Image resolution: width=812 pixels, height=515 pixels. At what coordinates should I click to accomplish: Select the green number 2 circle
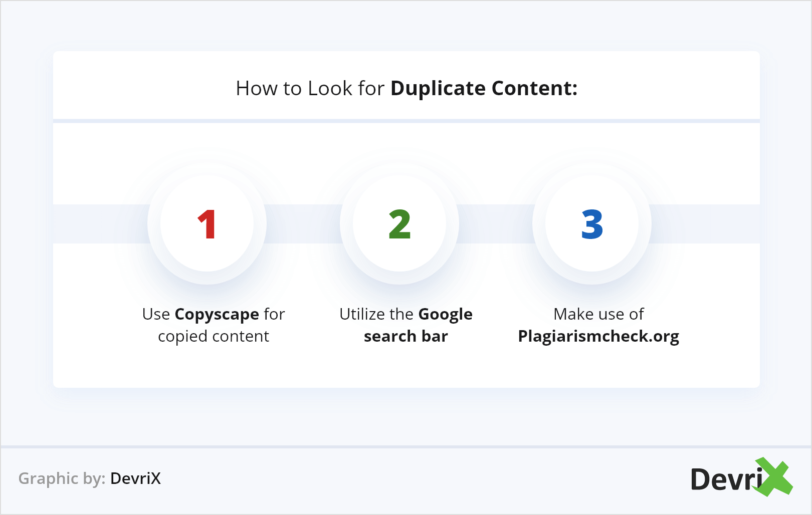pyautogui.click(x=399, y=223)
